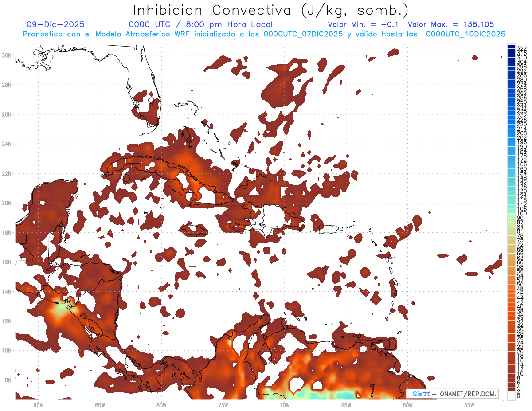The height and width of the screenshot is (411, 532).
Task: Click the colorbar value label '20'
Action: point(520,352)
